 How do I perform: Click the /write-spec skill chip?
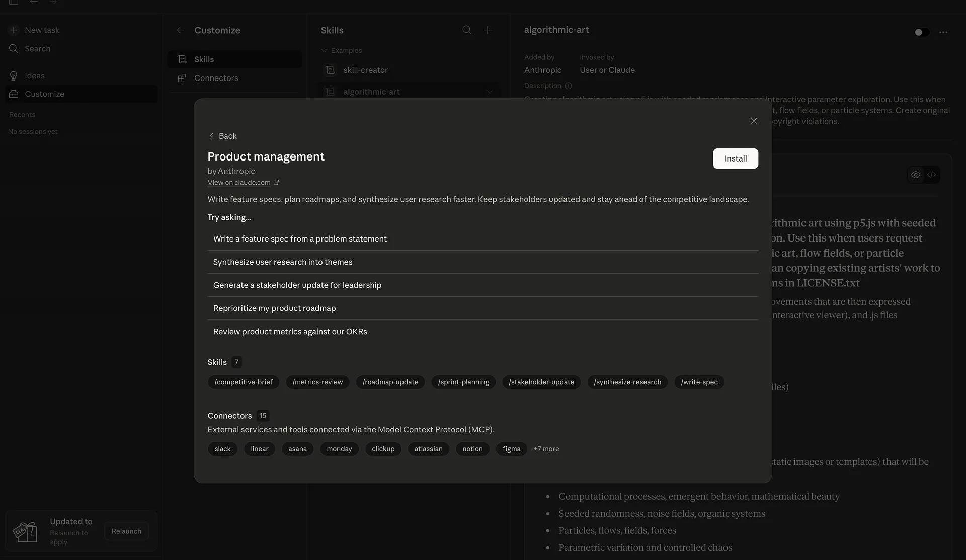point(699,382)
